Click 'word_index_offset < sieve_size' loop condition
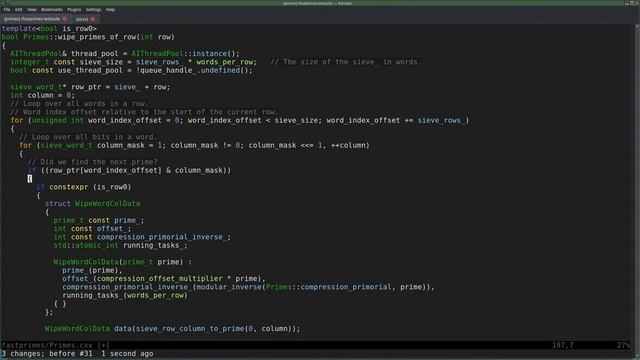This screenshot has width=640, height=360. (x=253, y=120)
